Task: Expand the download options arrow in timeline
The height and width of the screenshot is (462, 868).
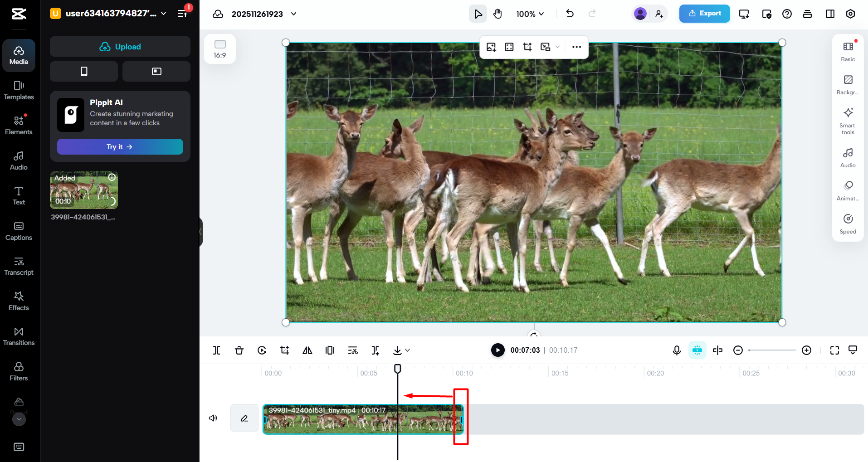Action: click(x=407, y=350)
